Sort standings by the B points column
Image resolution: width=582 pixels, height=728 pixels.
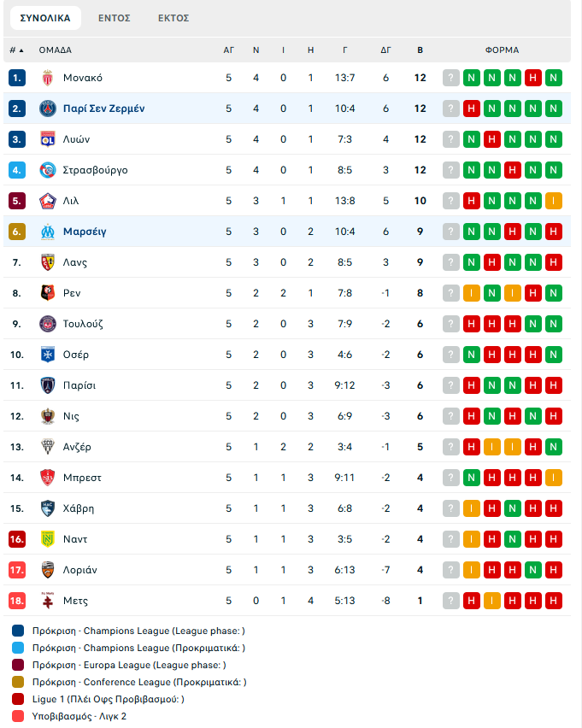(420, 50)
